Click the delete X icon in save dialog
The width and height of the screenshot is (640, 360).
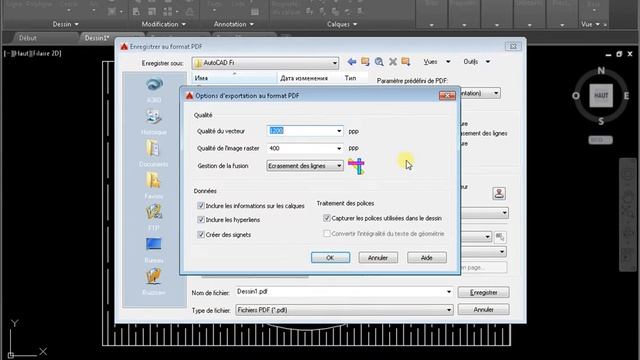tap(393, 62)
